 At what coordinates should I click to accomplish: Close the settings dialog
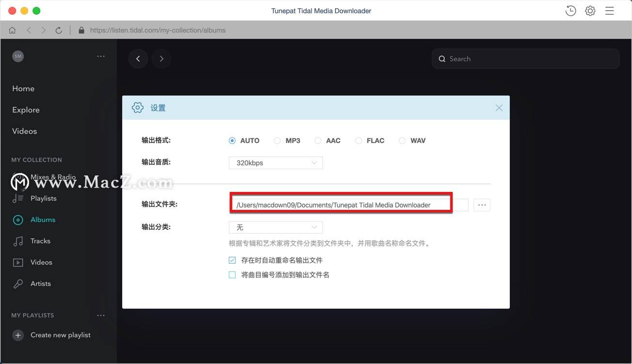tap(499, 108)
